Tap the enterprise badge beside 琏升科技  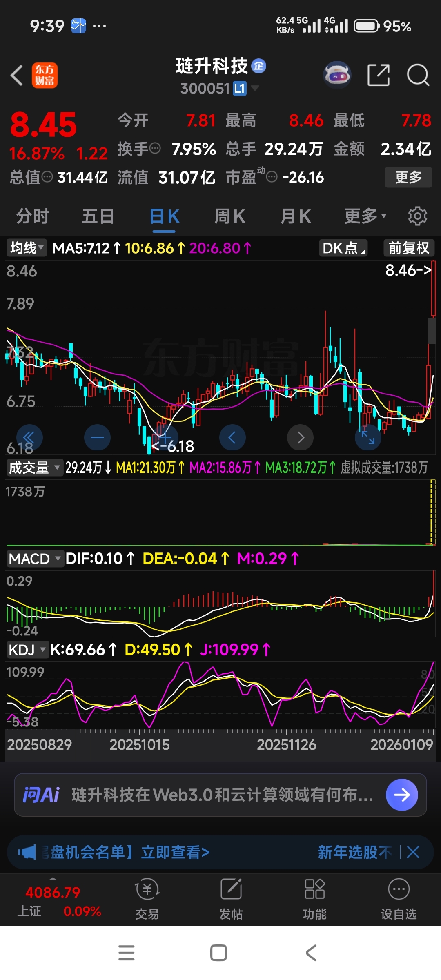258,66
